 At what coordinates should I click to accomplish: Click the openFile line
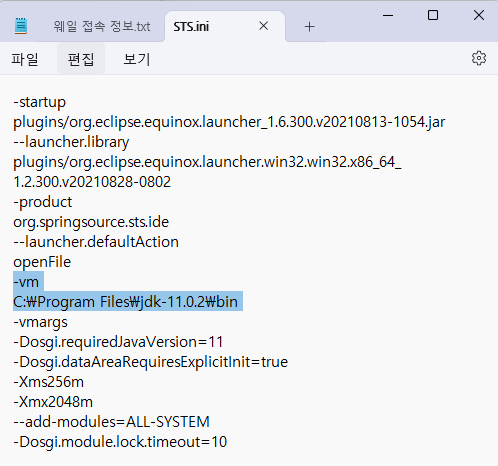(x=42, y=262)
